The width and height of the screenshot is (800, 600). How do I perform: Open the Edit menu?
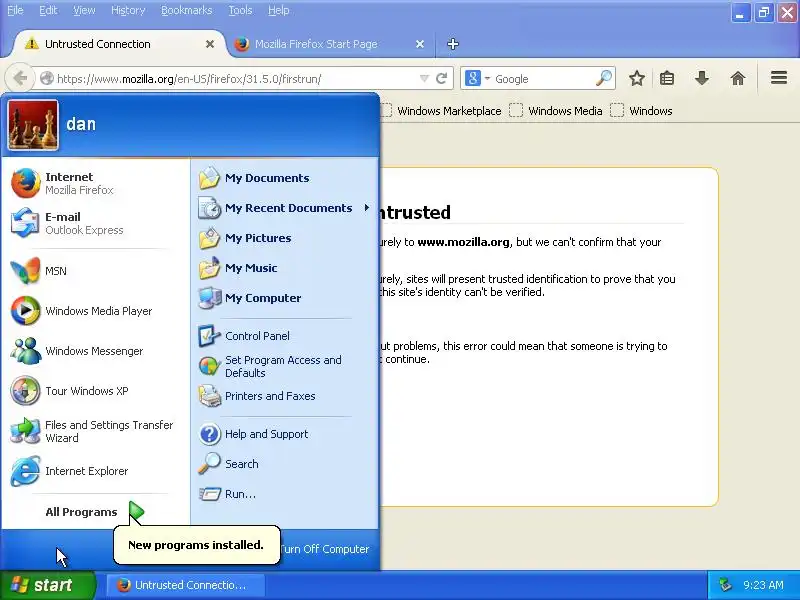coord(48,10)
